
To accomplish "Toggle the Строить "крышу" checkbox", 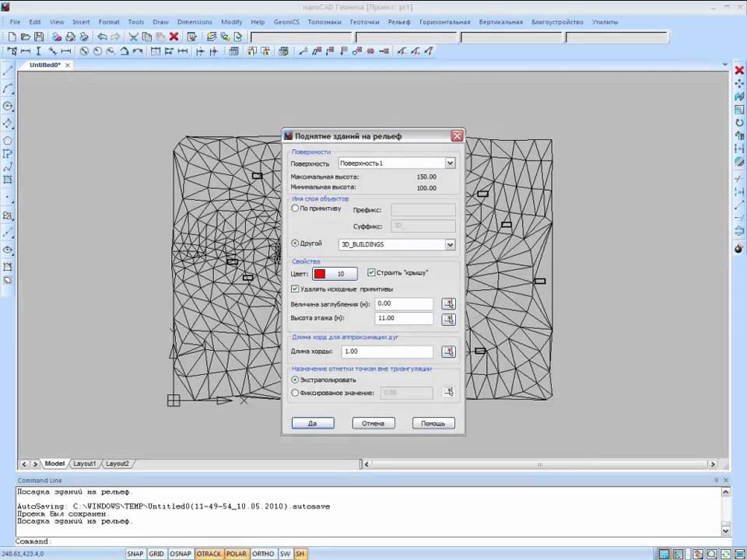I will 371,273.
